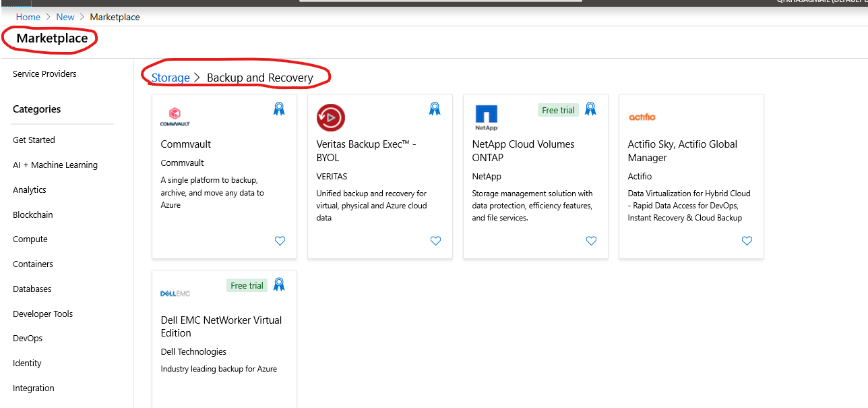Click the NetApp publisher name
Screen dimensions: 868x408
coord(487,177)
